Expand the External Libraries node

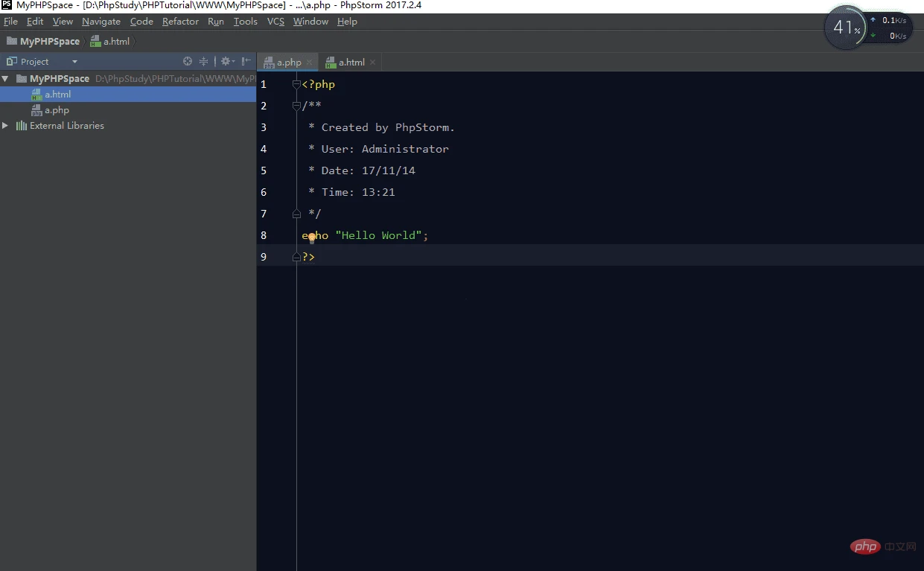[x=6, y=126]
